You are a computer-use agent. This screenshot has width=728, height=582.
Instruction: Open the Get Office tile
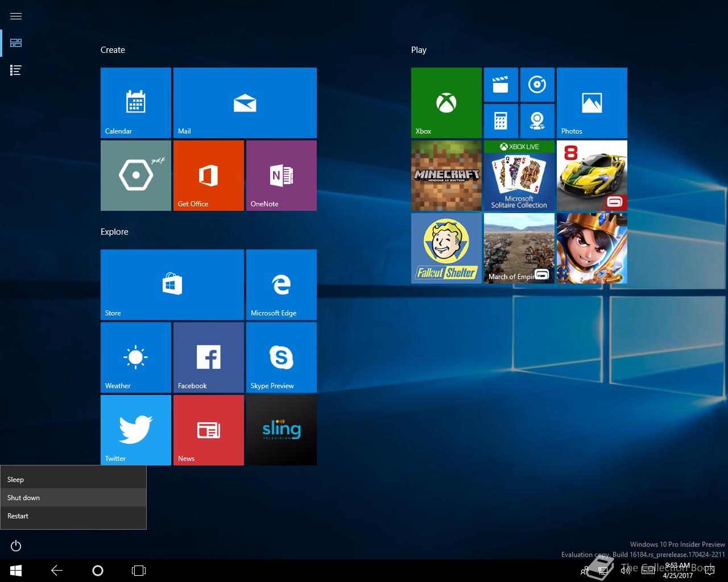pos(209,176)
